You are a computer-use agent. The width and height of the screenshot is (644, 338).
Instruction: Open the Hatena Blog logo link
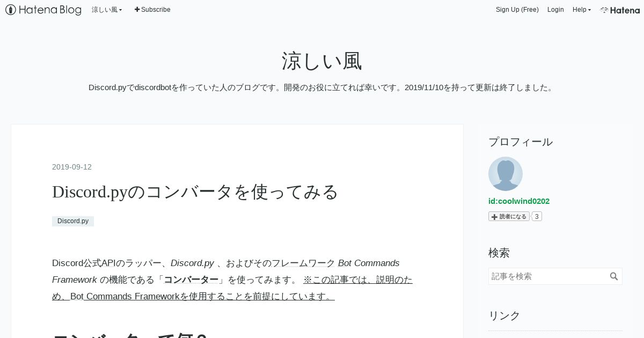[x=43, y=10]
